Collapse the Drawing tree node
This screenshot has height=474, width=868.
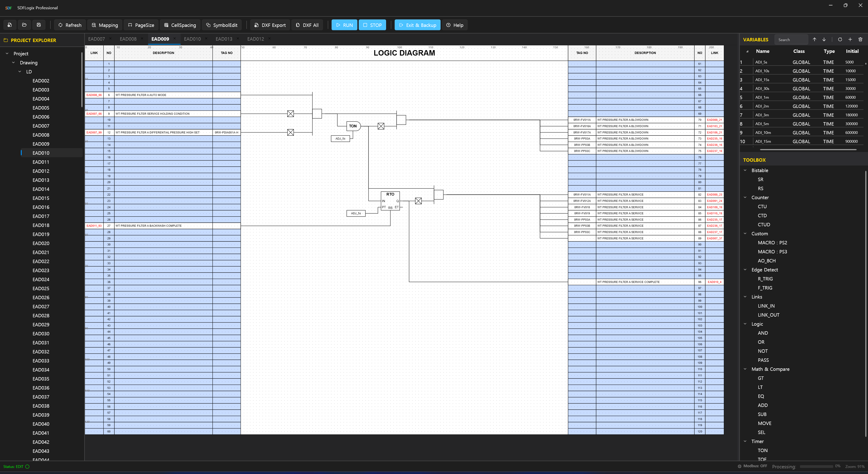click(x=14, y=63)
